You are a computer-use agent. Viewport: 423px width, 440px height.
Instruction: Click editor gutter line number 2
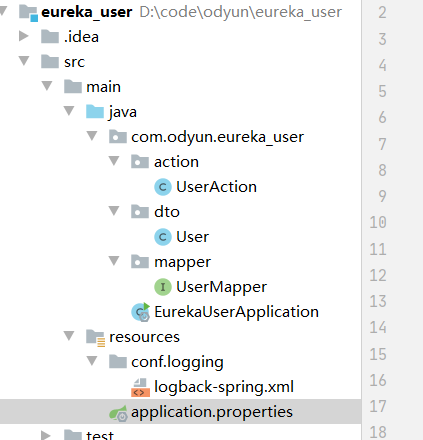click(382, 13)
